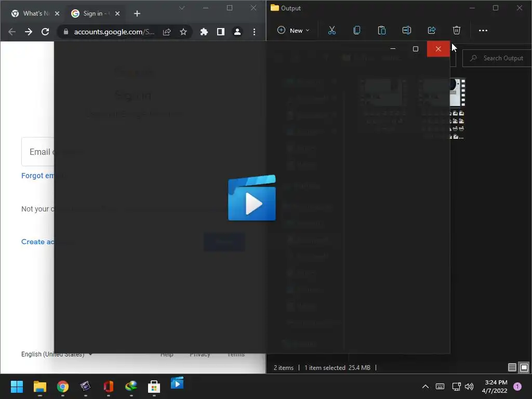This screenshot has width=532, height=399.
Task: Open Chrome Extensions puzzle icon
Action: click(x=204, y=32)
